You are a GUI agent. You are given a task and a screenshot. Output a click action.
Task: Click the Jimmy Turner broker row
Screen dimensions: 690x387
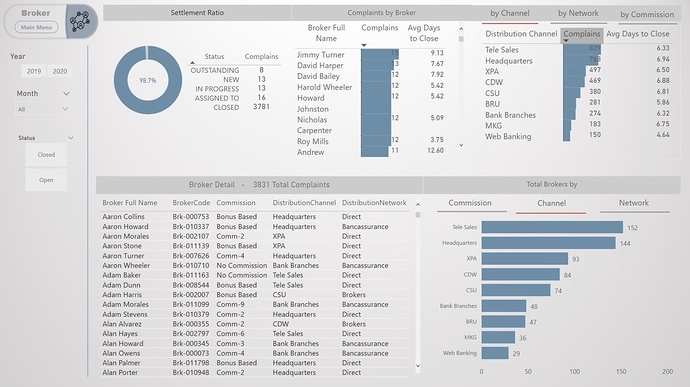tap(371, 55)
